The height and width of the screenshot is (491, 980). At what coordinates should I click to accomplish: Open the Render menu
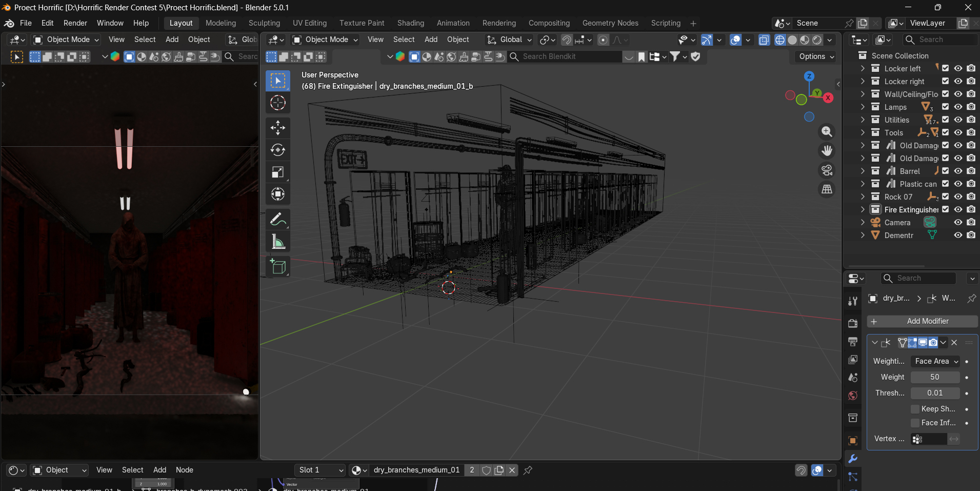[x=75, y=23]
